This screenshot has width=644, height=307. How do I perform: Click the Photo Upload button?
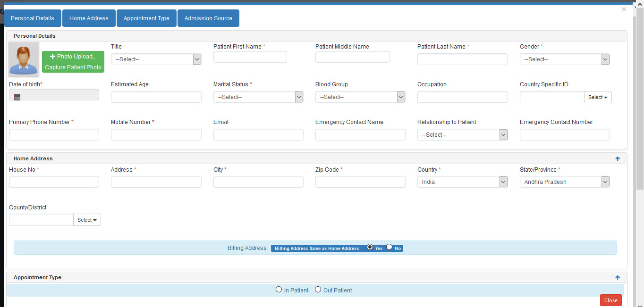(x=73, y=57)
